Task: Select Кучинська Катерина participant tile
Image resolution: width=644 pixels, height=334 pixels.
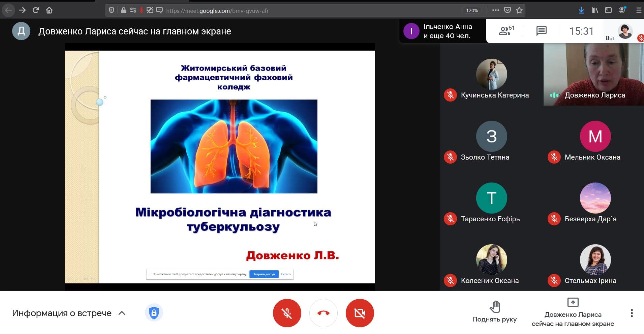Action: [491, 75]
